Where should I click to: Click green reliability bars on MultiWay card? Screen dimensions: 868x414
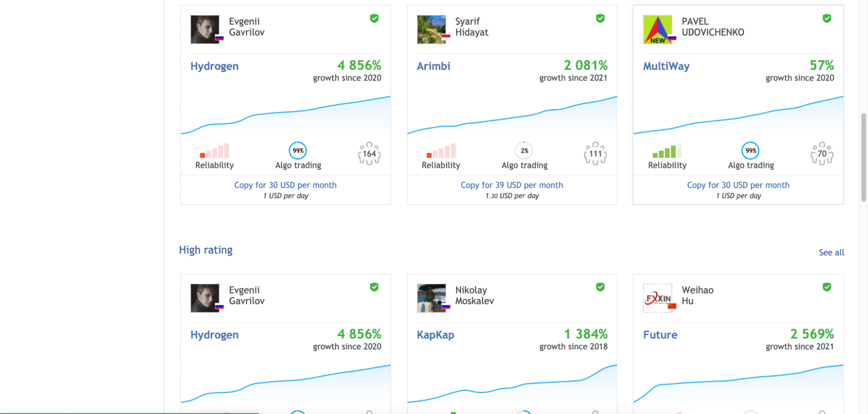click(667, 151)
